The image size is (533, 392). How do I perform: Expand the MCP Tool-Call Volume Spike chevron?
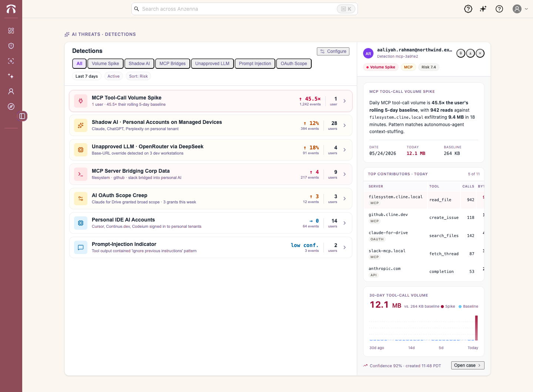345,101
